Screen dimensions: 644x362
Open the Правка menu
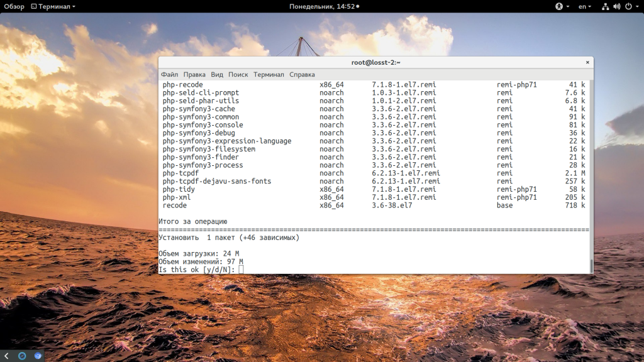(194, 74)
